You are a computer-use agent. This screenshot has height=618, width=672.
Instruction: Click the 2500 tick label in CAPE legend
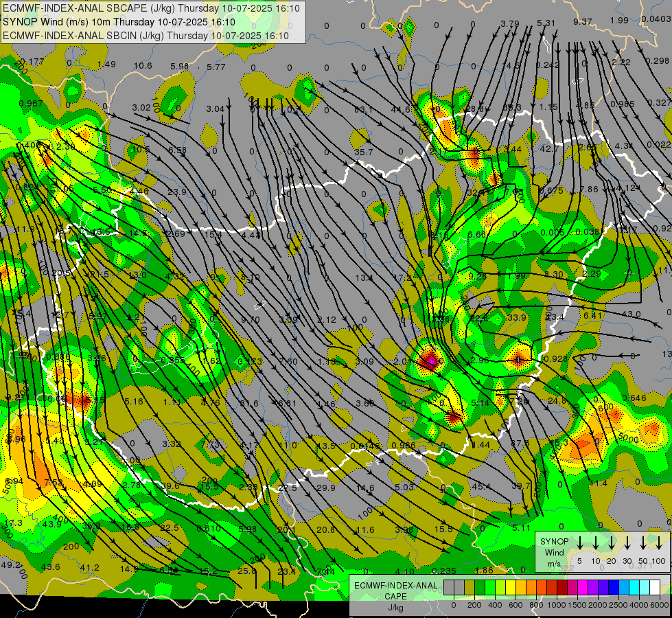(x=618, y=605)
